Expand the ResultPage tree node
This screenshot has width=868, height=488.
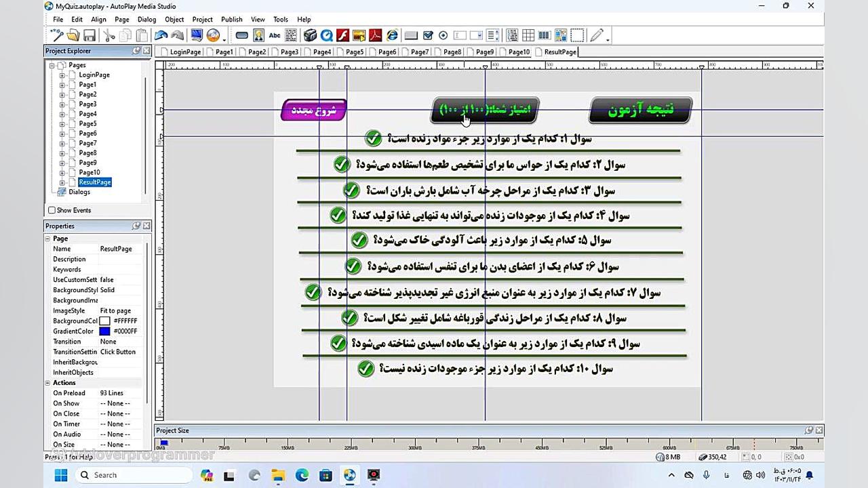[62, 182]
